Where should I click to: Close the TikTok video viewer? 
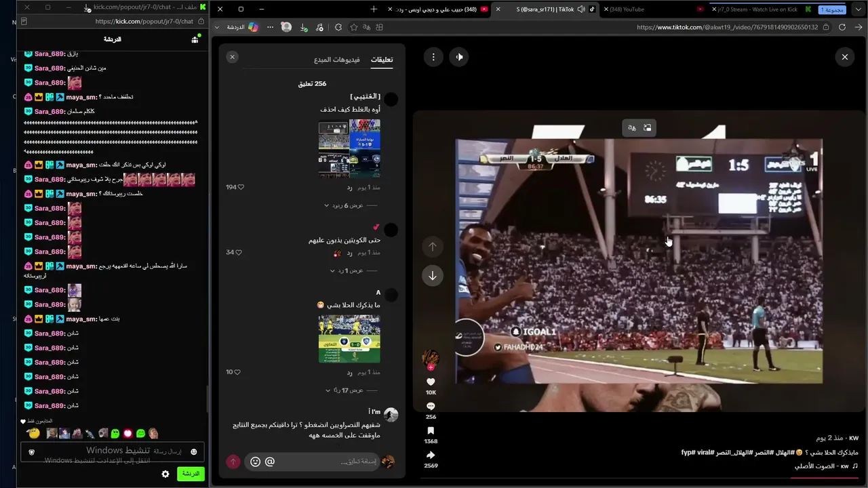845,57
